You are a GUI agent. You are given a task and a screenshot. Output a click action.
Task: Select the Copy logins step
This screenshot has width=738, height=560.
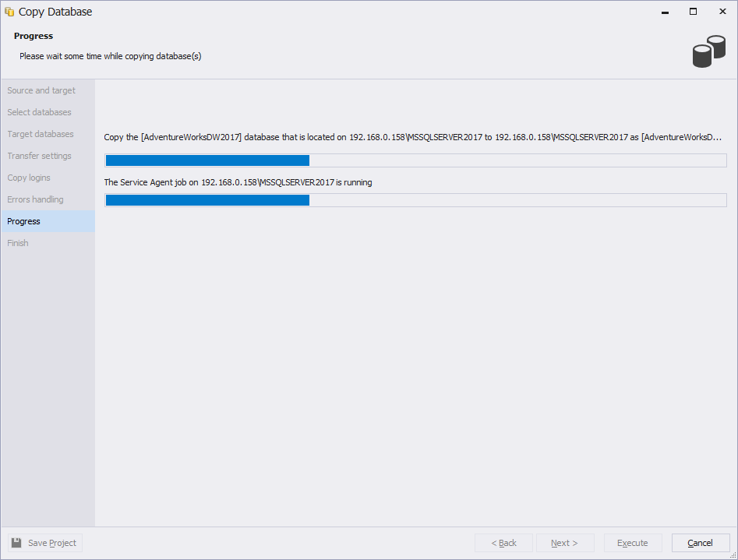(x=29, y=178)
